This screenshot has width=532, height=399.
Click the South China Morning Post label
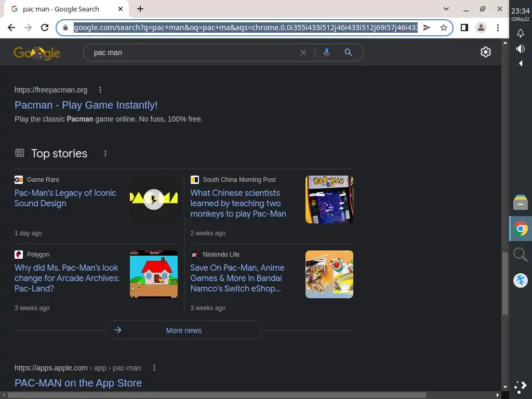pos(239,179)
